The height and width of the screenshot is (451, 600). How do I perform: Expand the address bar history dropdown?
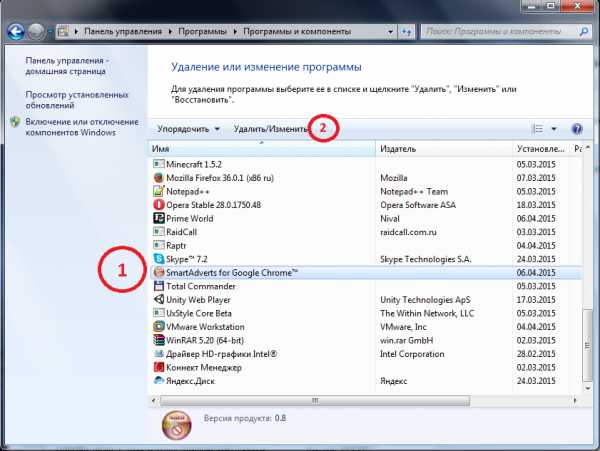click(x=390, y=32)
